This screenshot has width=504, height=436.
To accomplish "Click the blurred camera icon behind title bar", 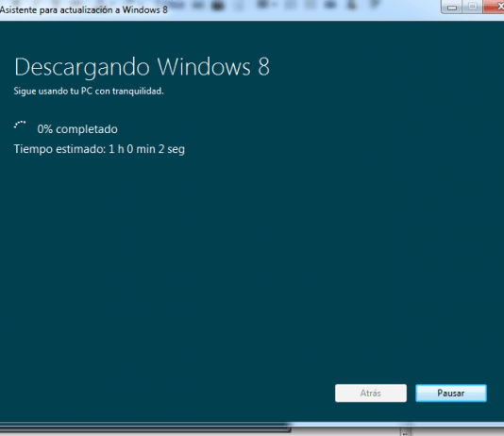I will 218,5.
